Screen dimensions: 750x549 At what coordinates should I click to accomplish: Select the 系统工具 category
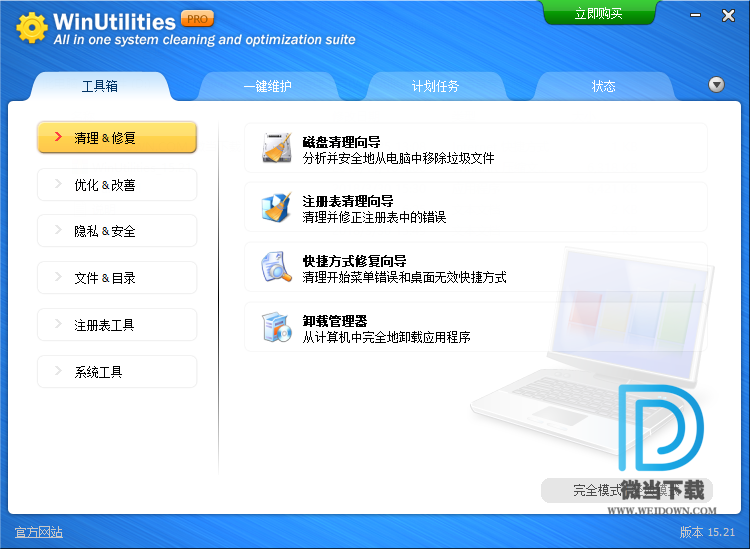(x=117, y=372)
